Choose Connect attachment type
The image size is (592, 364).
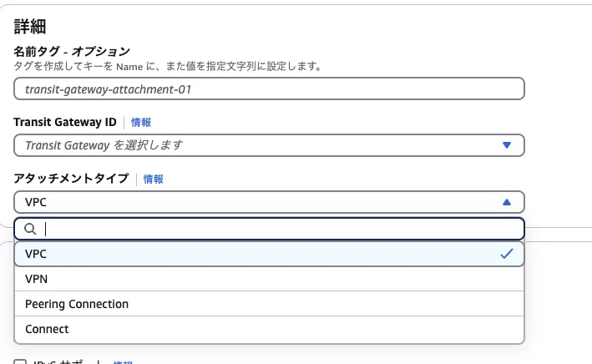tap(269, 329)
